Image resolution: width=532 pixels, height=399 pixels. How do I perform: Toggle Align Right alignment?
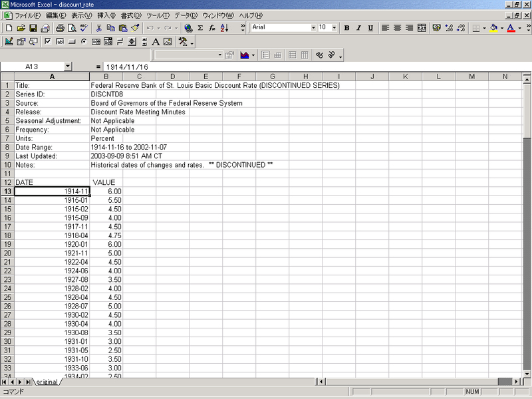click(410, 28)
